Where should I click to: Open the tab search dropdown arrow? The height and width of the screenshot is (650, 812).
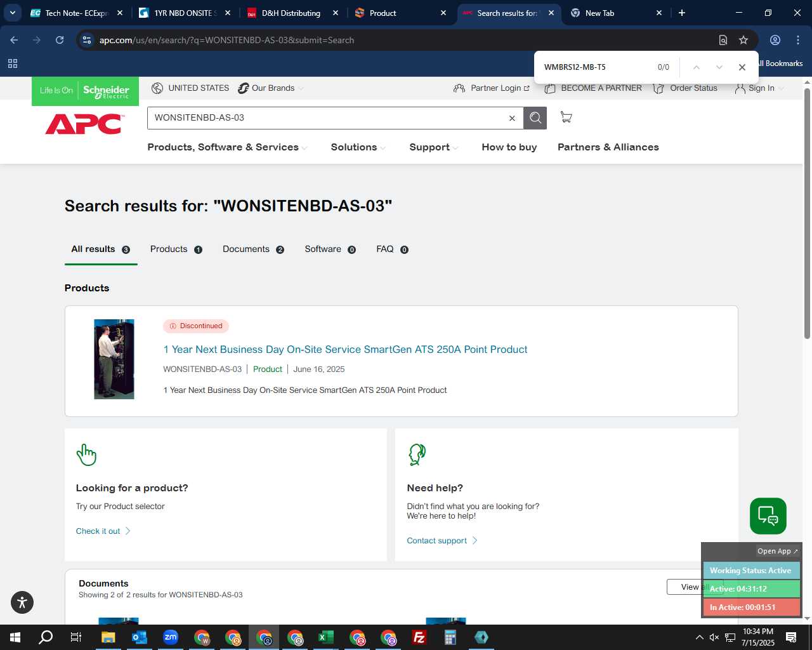tap(12, 13)
